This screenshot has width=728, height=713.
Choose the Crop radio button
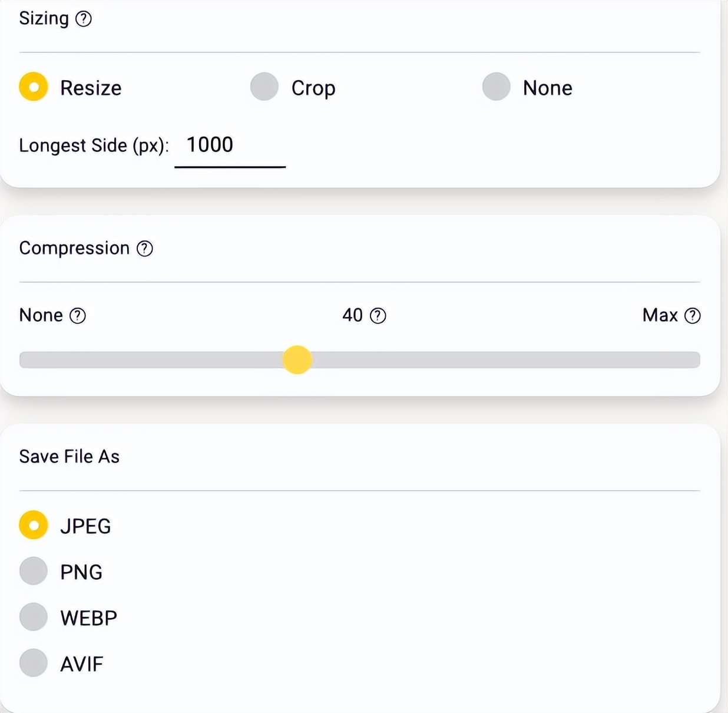(x=264, y=87)
